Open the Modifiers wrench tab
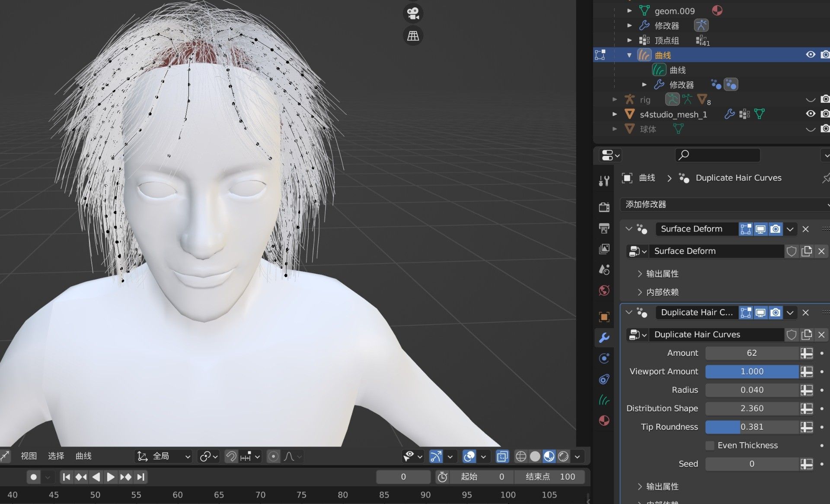Image resolution: width=830 pixels, height=504 pixels. click(604, 337)
